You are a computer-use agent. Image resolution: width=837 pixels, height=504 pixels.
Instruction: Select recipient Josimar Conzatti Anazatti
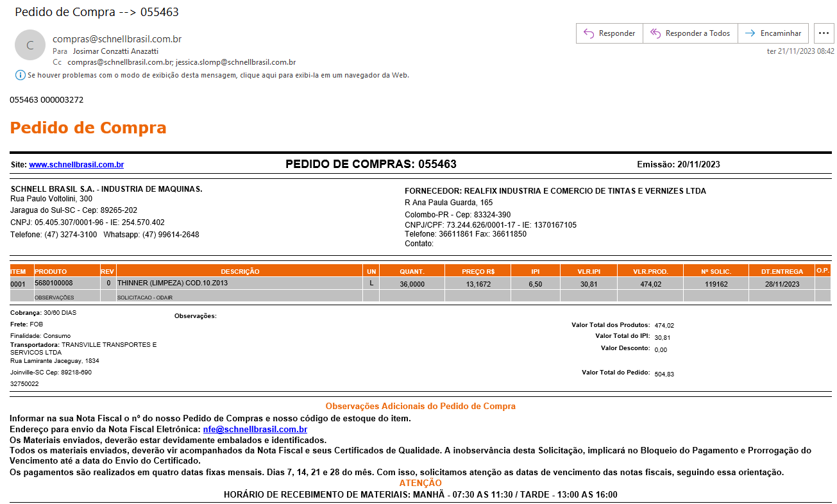(x=115, y=51)
